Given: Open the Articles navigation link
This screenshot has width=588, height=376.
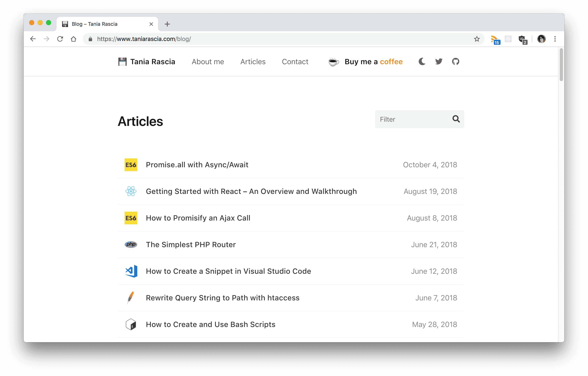Looking at the screenshot, I should [253, 62].
